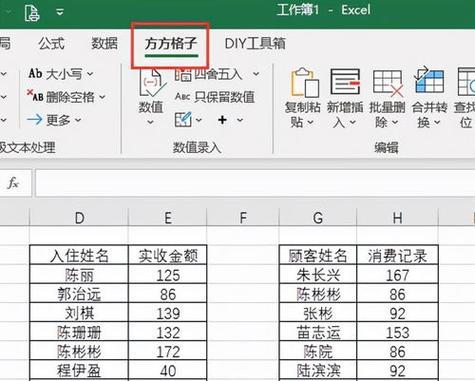Select the cell containing 陈彬彬 in column G
The height and width of the screenshot is (381, 475).
coord(318,294)
